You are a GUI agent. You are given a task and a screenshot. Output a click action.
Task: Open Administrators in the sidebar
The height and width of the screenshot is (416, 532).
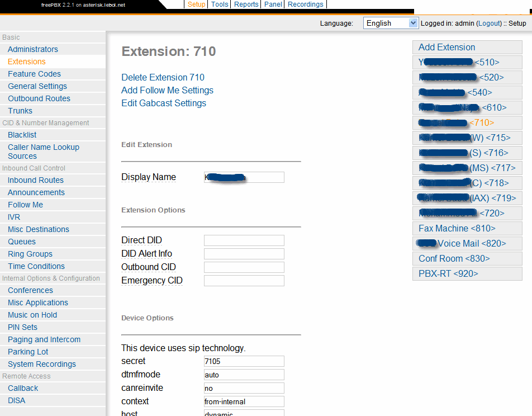[x=33, y=50]
